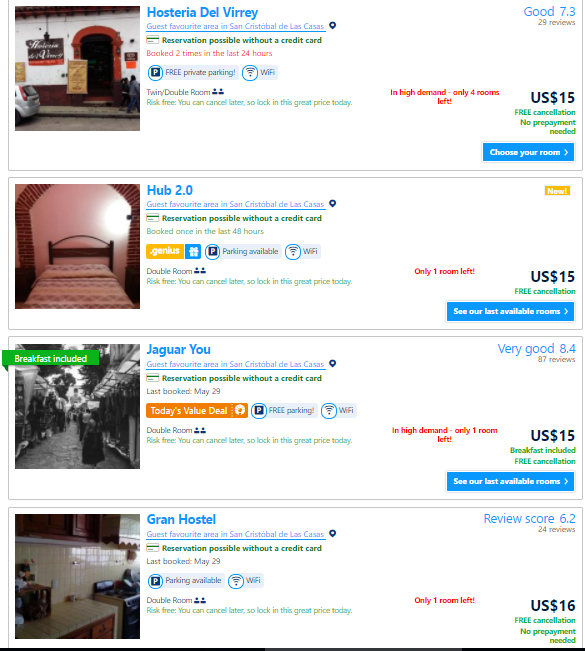Click map pin icon beside Hub 2.0 location
This screenshot has width=585, height=651.
click(332, 203)
